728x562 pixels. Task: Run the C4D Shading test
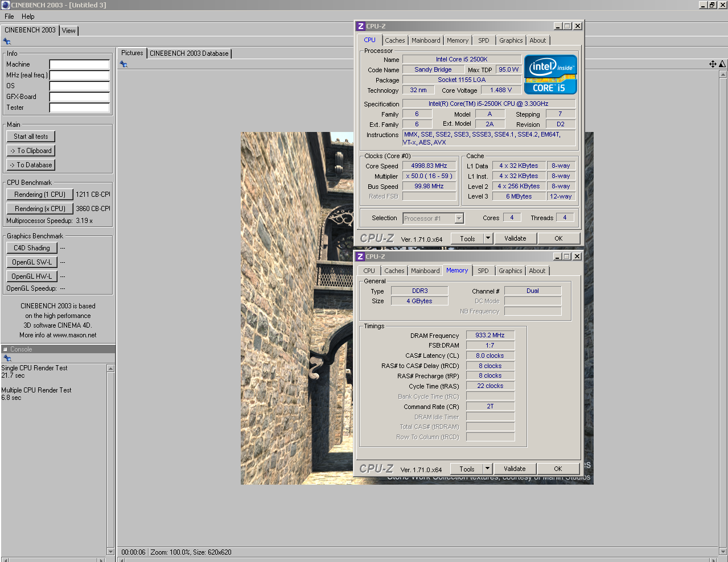[x=32, y=248]
